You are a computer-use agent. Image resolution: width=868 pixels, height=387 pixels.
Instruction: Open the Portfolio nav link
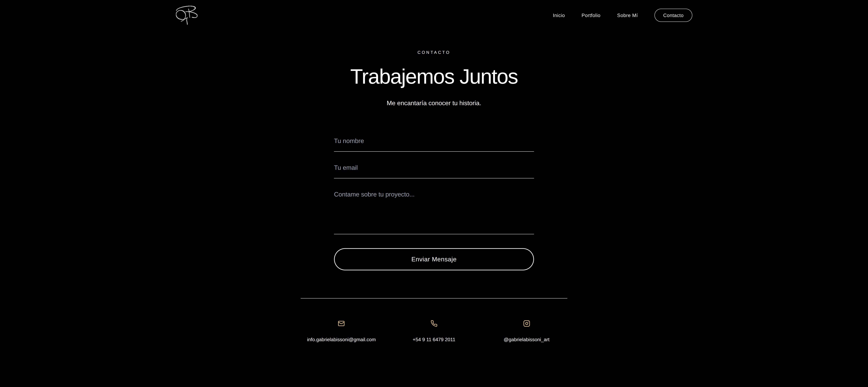click(x=591, y=15)
